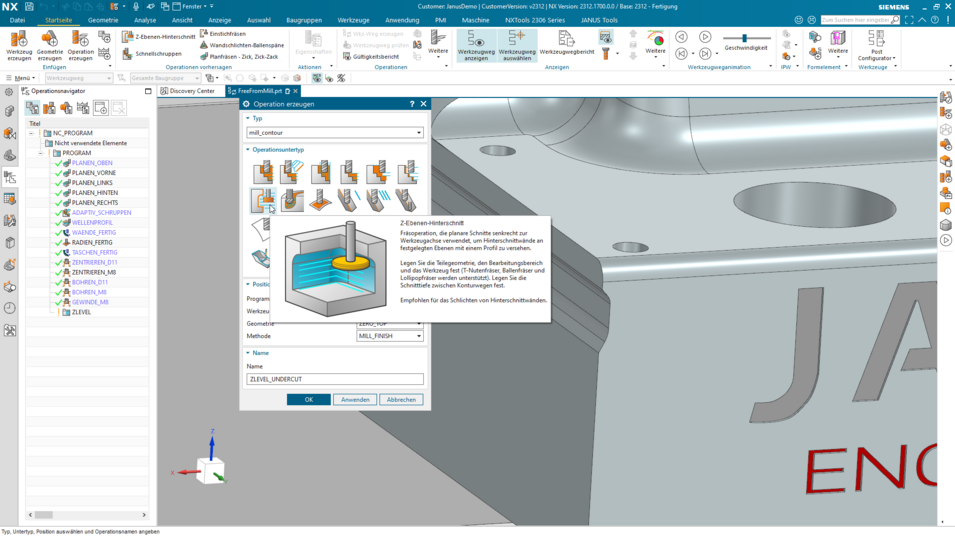Screen dimensions: 955x537
Task: Open the Startseite ribbon tab
Action: point(58,20)
